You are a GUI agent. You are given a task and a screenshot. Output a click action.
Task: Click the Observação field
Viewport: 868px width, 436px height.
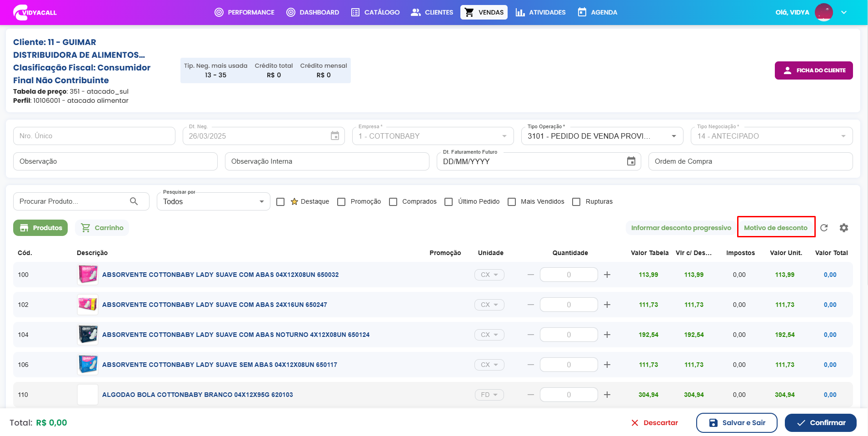115,161
